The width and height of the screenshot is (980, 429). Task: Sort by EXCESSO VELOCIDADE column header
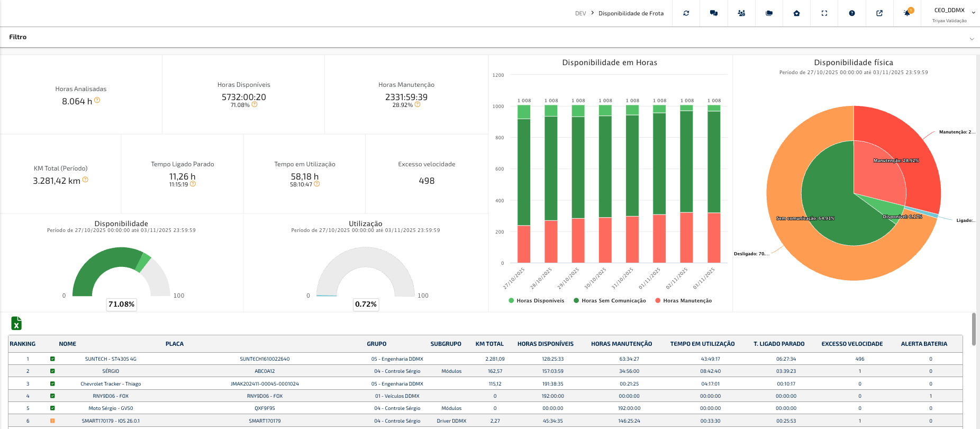pos(852,344)
